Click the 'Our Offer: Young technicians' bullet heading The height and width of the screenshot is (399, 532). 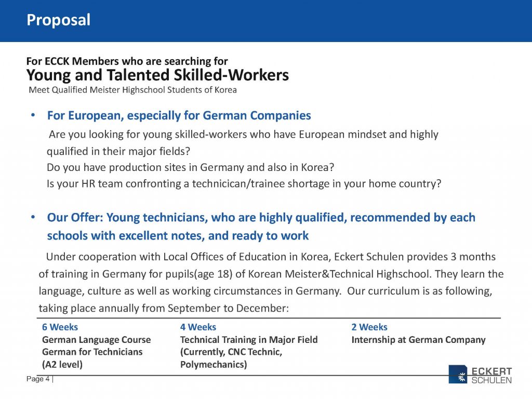tap(261, 217)
